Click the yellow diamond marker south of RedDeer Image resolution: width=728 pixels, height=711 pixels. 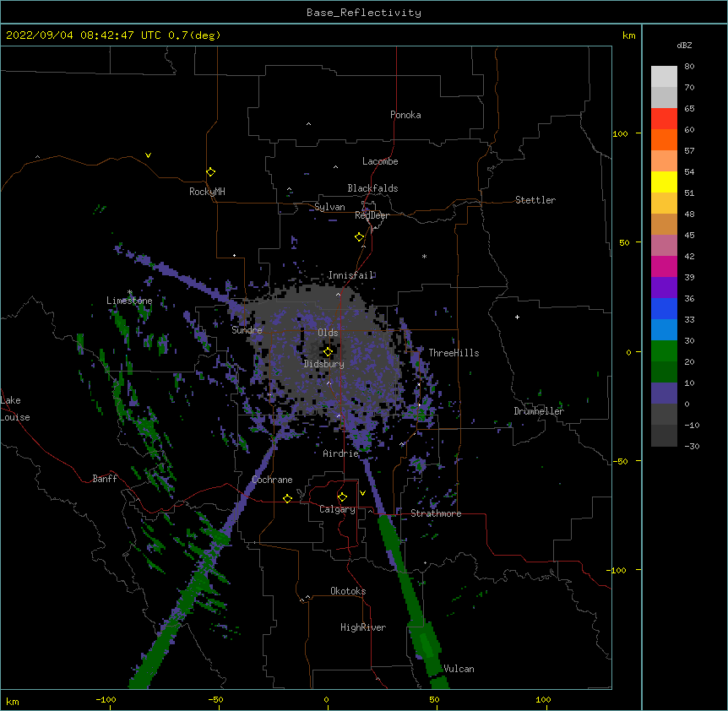pos(359,237)
